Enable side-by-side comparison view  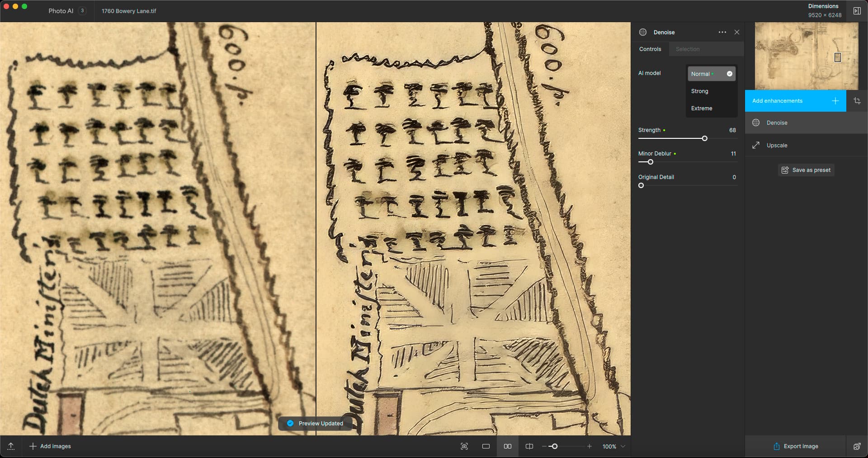(508, 446)
